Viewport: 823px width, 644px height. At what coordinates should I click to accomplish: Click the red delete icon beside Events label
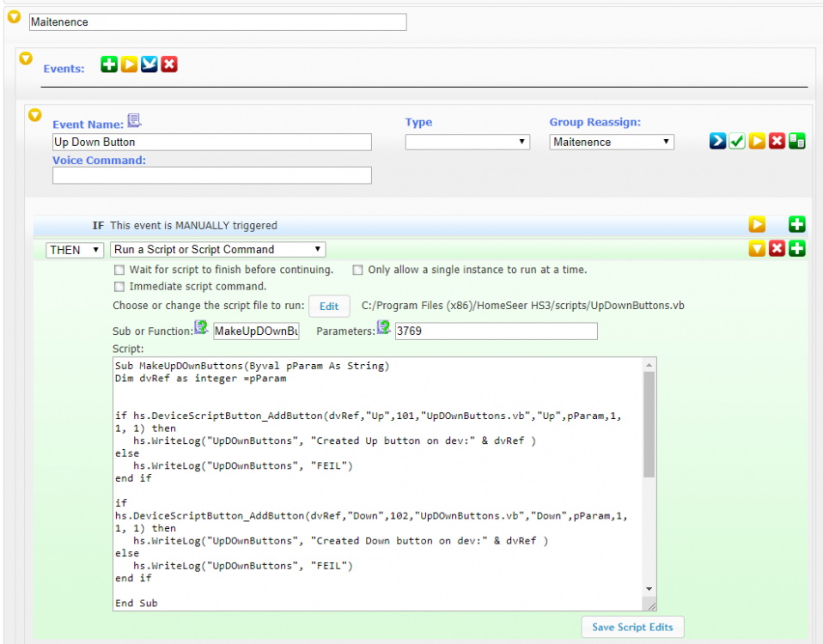(x=169, y=64)
